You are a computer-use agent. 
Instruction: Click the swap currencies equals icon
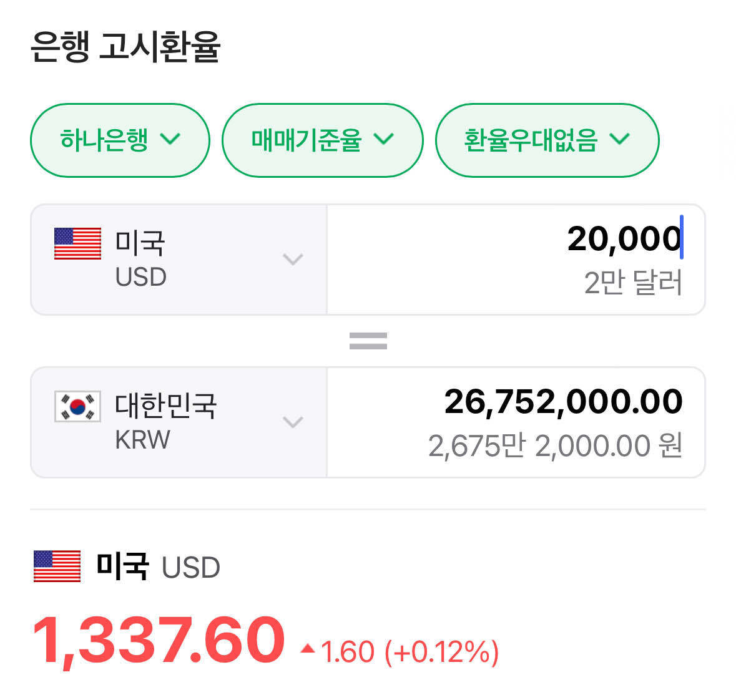click(x=368, y=339)
